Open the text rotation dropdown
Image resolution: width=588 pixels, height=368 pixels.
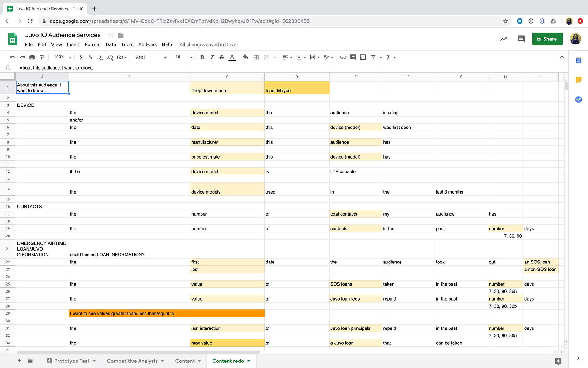(328, 57)
